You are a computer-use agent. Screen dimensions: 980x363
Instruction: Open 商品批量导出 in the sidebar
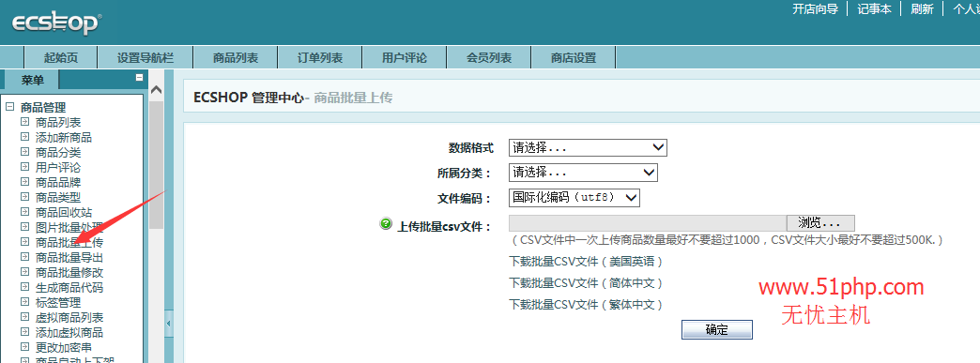[x=69, y=257]
